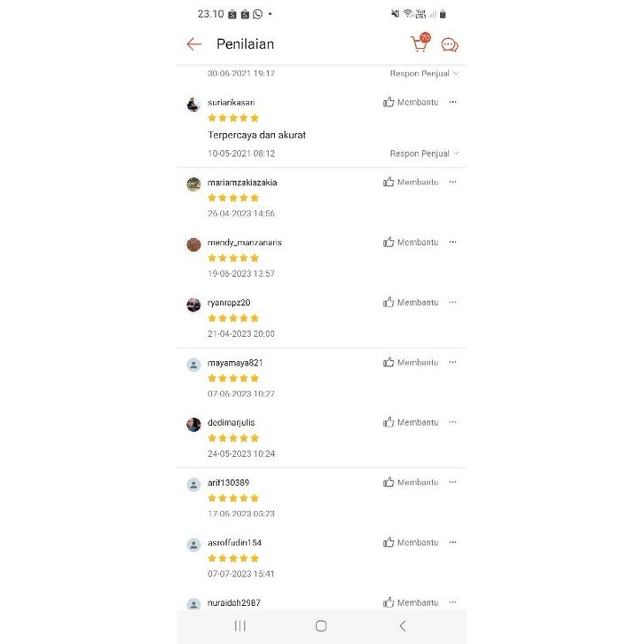This screenshot has height=644, width=644.
Task: Expand Respon Penjual under suriarikasari's review
Action: click(424, 153)
